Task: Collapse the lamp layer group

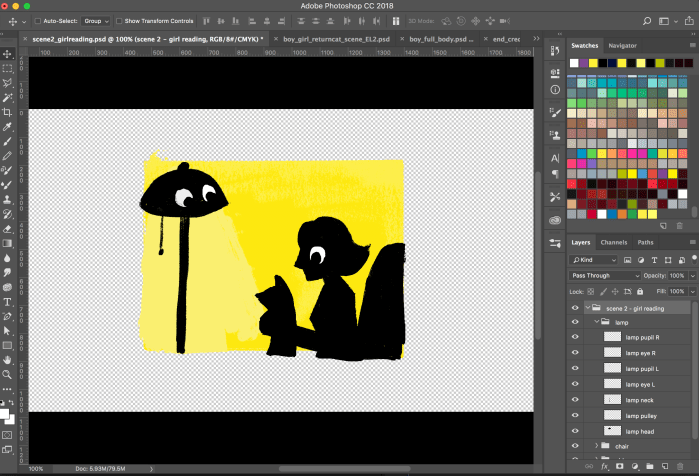Action: tap(597, 323)
